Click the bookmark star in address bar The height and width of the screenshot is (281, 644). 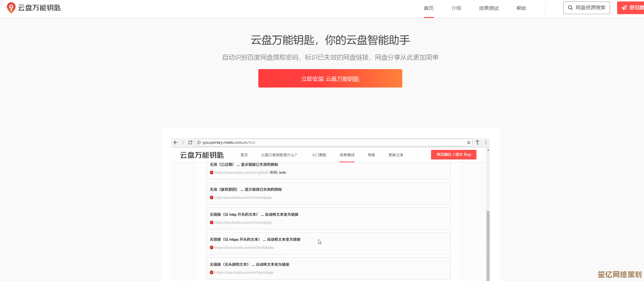[468, 142]
